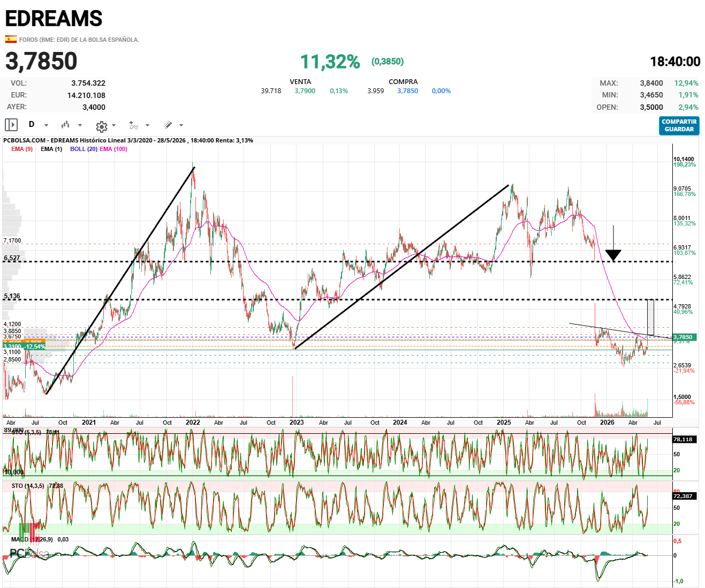Select the 2025 year marker on timeline

[x=504, y=423]
